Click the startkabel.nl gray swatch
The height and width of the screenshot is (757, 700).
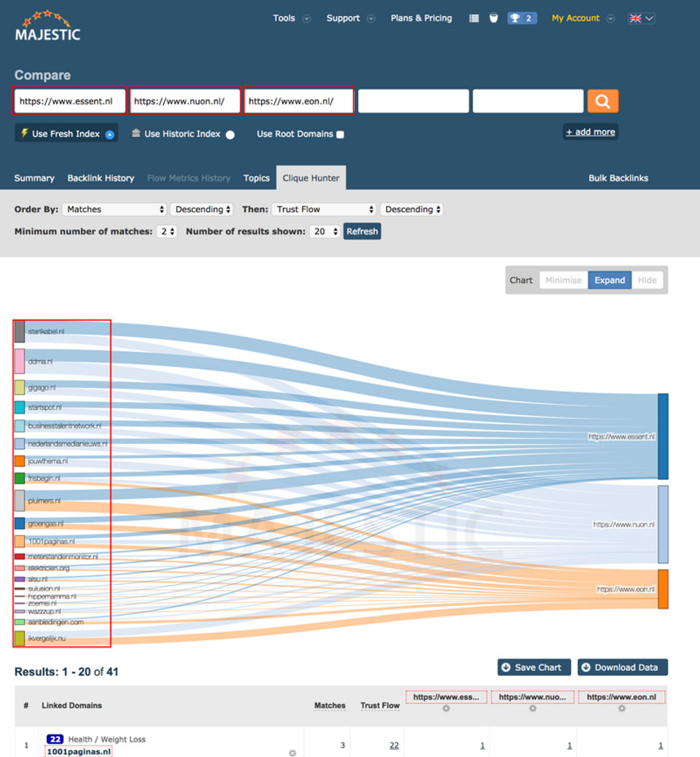click(19, 331)
